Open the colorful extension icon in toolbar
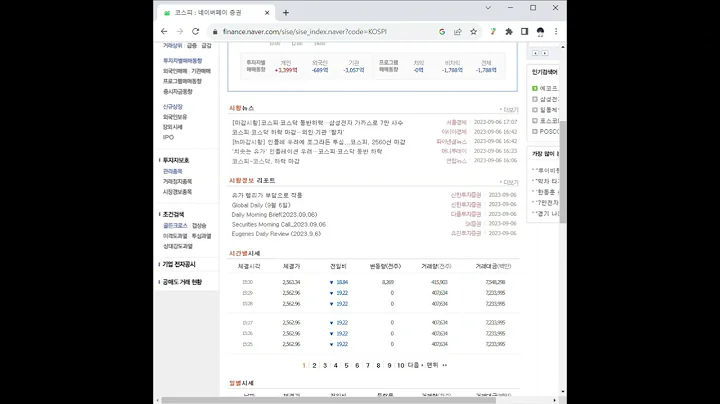This screenshot has height=404, width=720. (x=493, y=32)
